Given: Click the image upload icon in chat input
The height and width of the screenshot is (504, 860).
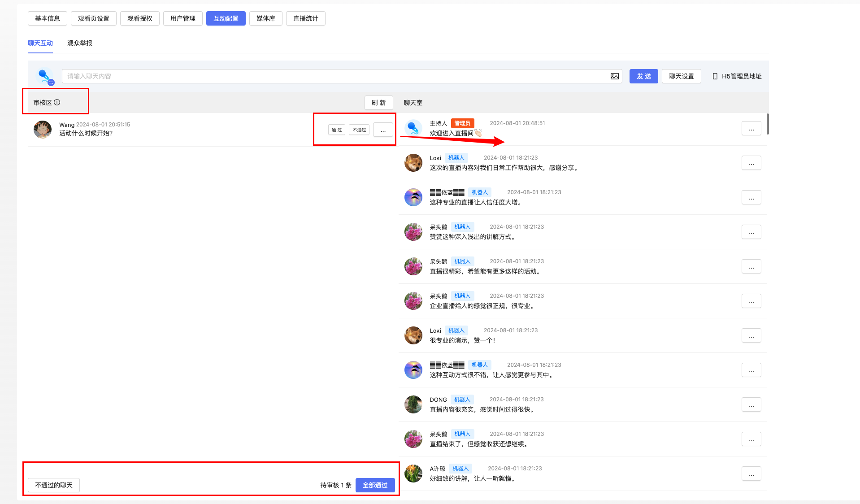Looking at the screenshot, I should click(614, 76).
